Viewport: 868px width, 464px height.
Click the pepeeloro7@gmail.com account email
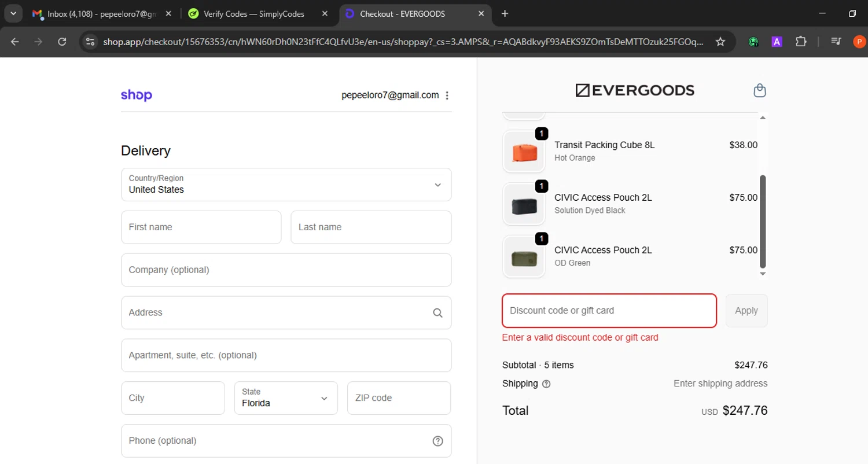(x=390, y=95)
